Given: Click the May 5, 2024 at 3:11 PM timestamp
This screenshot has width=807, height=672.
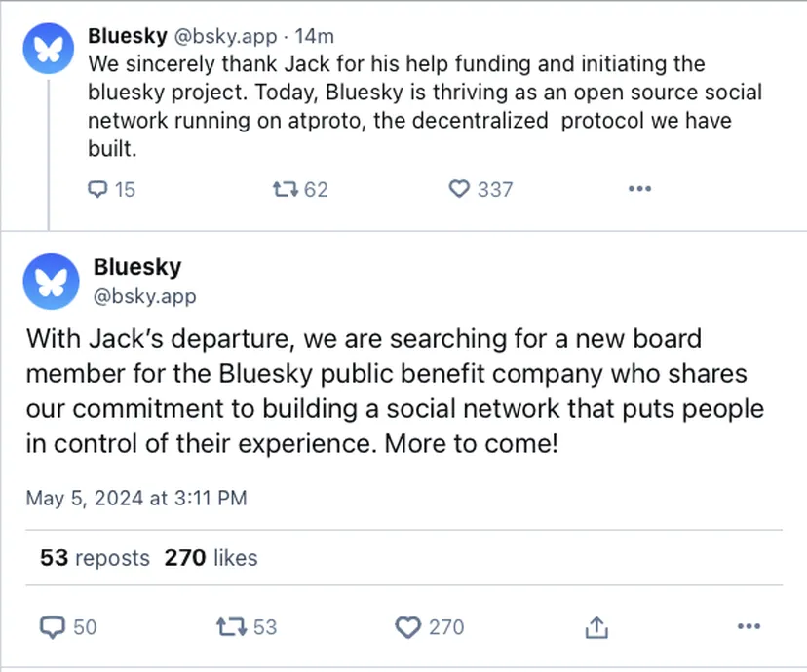Looking at the screenshot, I should point(136,498).
